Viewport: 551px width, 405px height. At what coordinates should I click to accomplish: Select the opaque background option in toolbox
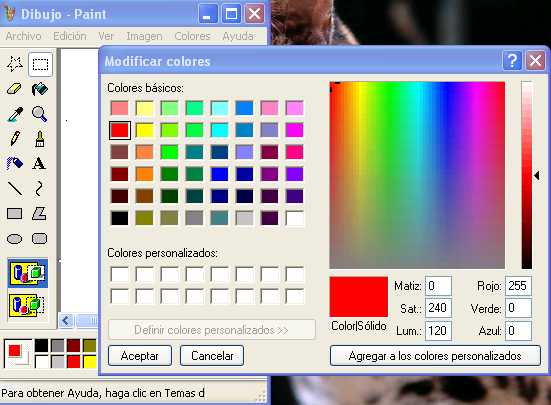pos(28,273)
